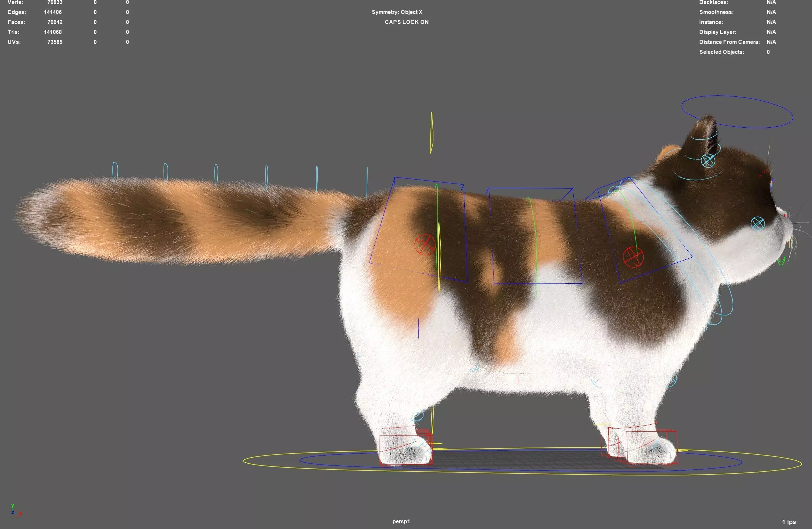
Task: Click the 73585 UV count value
Action: 55,42
